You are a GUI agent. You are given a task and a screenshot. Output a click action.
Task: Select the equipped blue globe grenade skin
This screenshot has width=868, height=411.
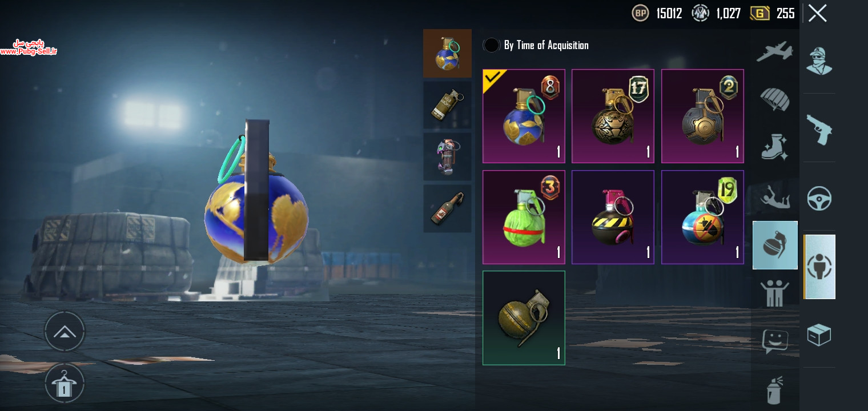tap(524, 116)
